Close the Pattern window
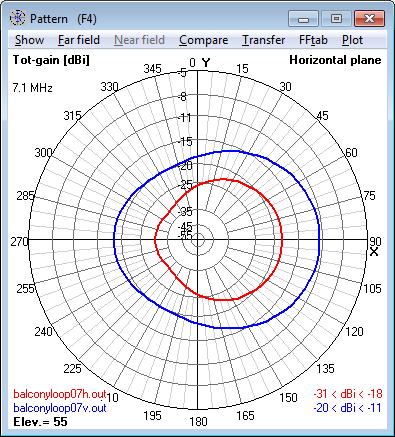 (369, 19)
